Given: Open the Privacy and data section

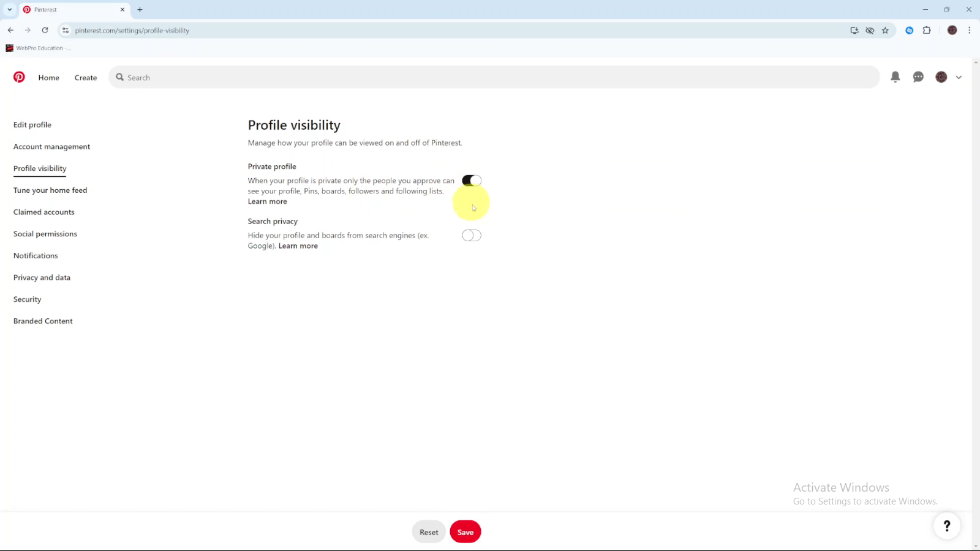Looking at the screenshot, I should coord(42,278).
